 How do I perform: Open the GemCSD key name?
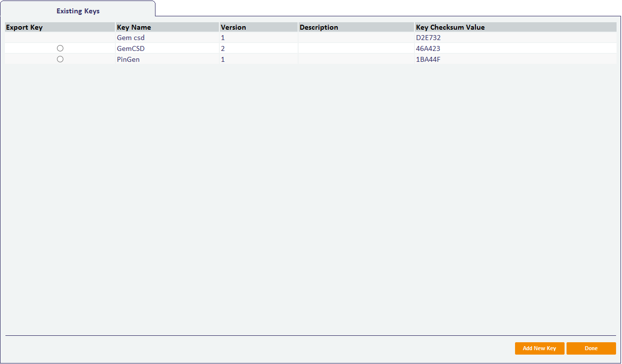131,49
